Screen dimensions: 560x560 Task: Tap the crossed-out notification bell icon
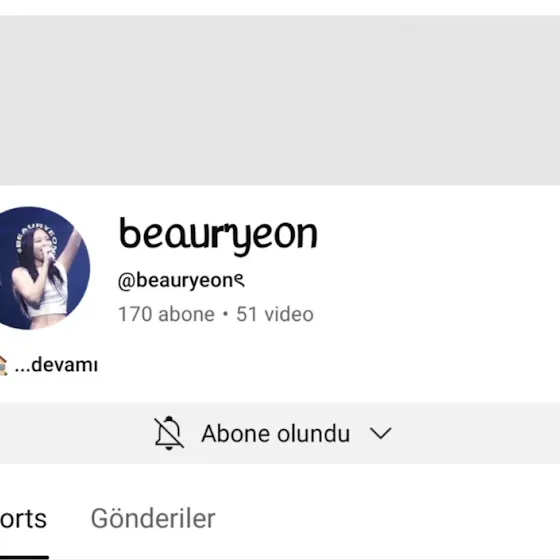169,433
